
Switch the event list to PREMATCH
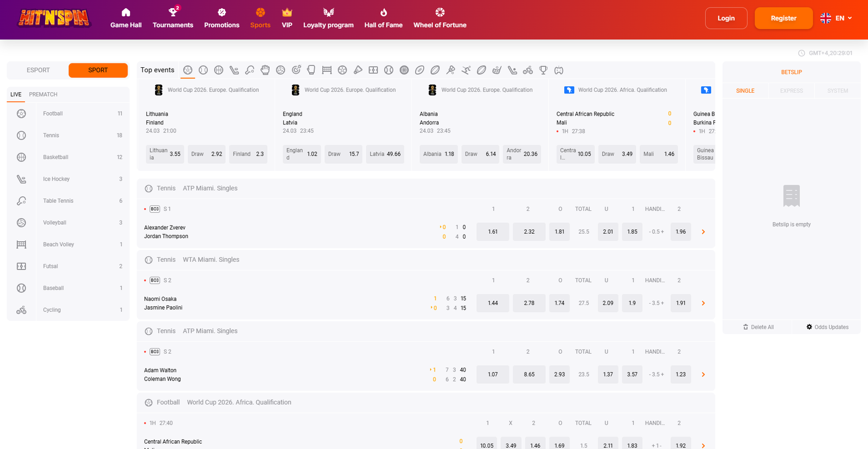43,94
